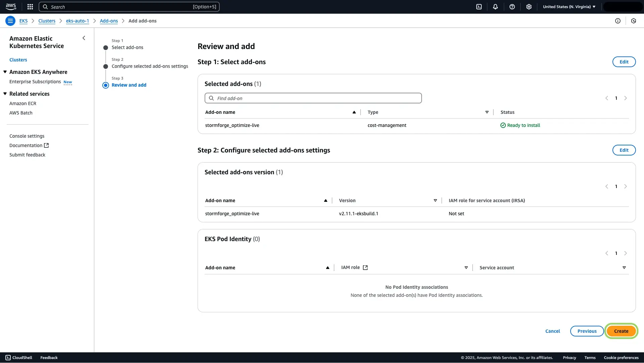Click the notifications bell icon
The height and width of the screenshot is (363, 644).
coord(495,7)
